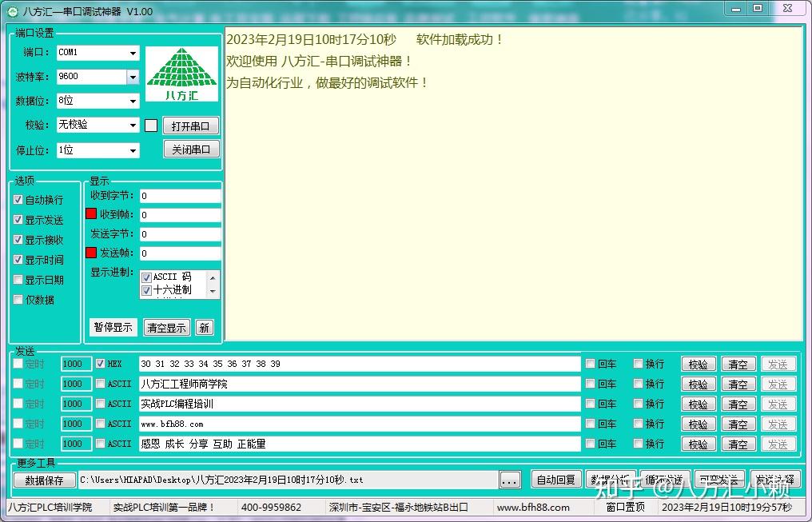The height and width of the screenshot is (522, 812).
Task: Open the 数据位 8位 dropdown
Action: (133, 101)
